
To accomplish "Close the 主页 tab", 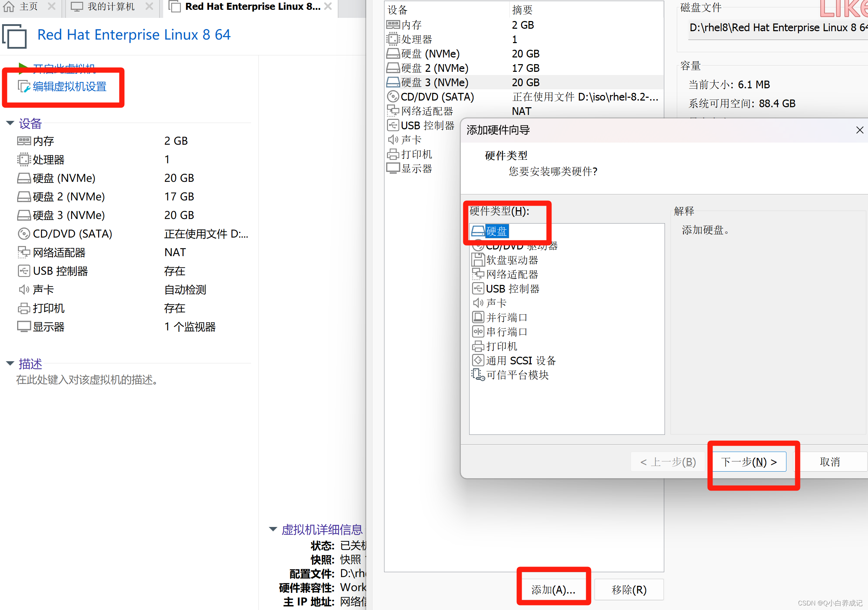I will click(x=51, y=6).
